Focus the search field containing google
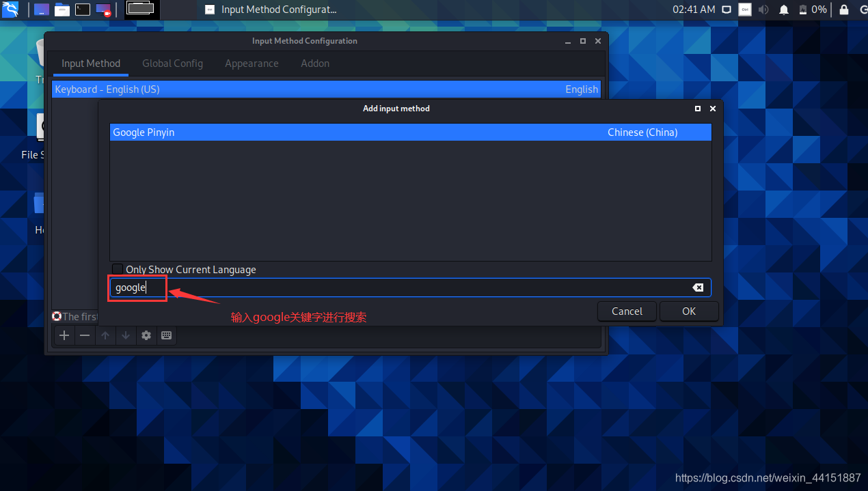Viewport: 868px width, 491px height. [x=410, y=287]
